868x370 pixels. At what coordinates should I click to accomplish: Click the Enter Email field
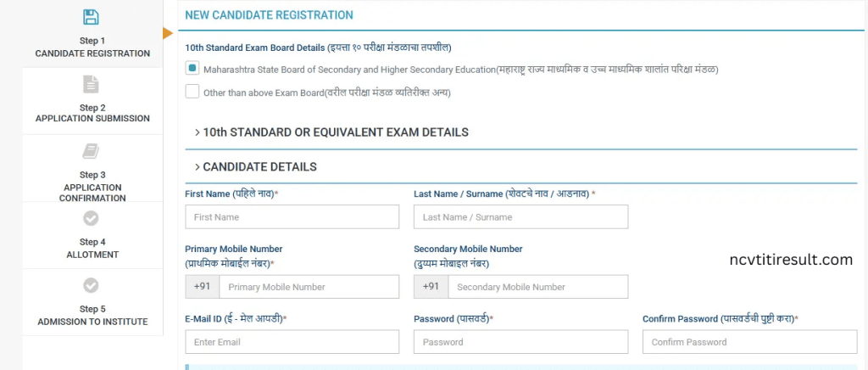[292, 342]
